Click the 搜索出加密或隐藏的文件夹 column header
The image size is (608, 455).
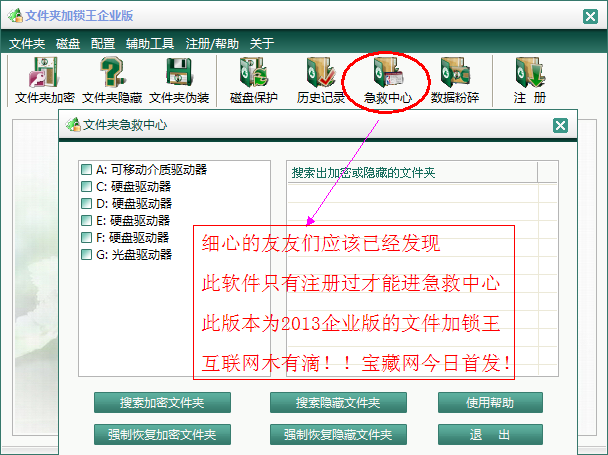point(412,173)
